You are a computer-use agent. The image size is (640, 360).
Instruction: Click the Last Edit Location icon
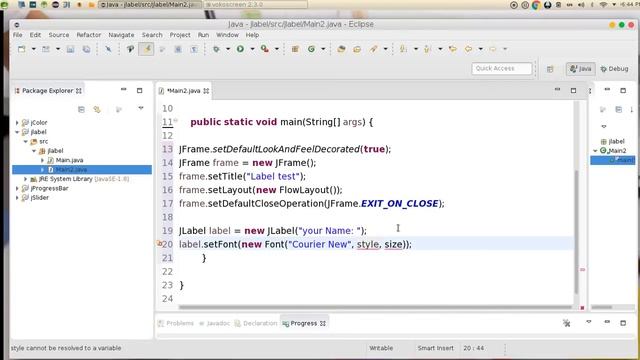452,49
